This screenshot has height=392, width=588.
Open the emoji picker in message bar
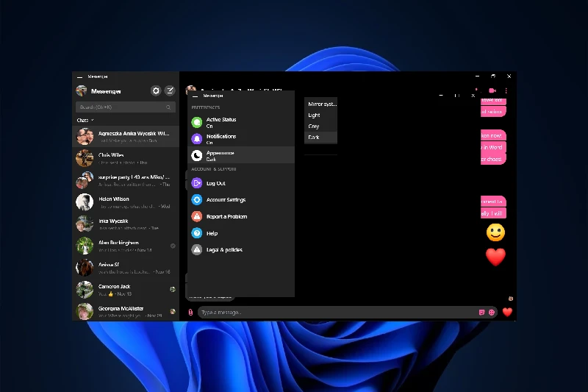tap(492, 312)
